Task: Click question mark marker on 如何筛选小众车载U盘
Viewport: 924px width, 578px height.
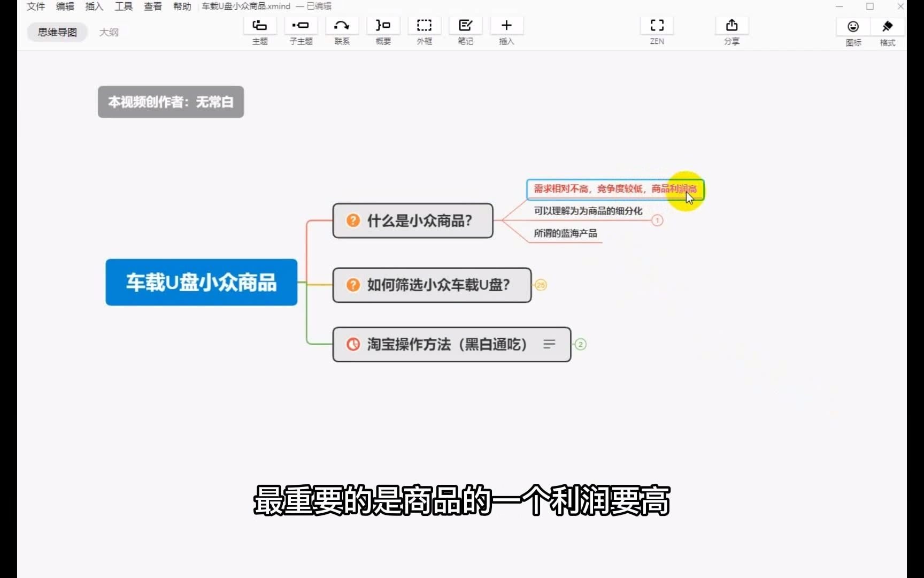Action: [x=353, y=285]
